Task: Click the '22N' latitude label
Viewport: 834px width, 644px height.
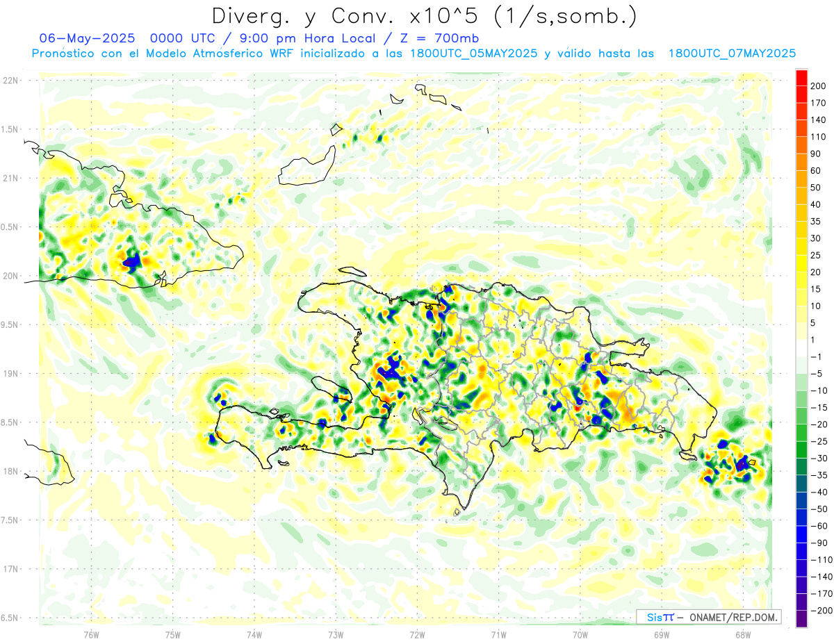Action: click(x=10, y=81)
